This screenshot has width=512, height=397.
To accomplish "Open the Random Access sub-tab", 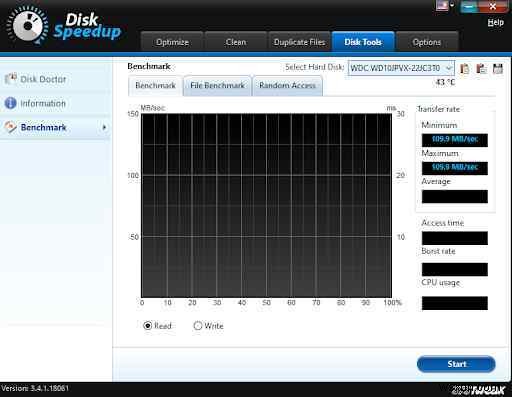I will click(x=287, y=86).
